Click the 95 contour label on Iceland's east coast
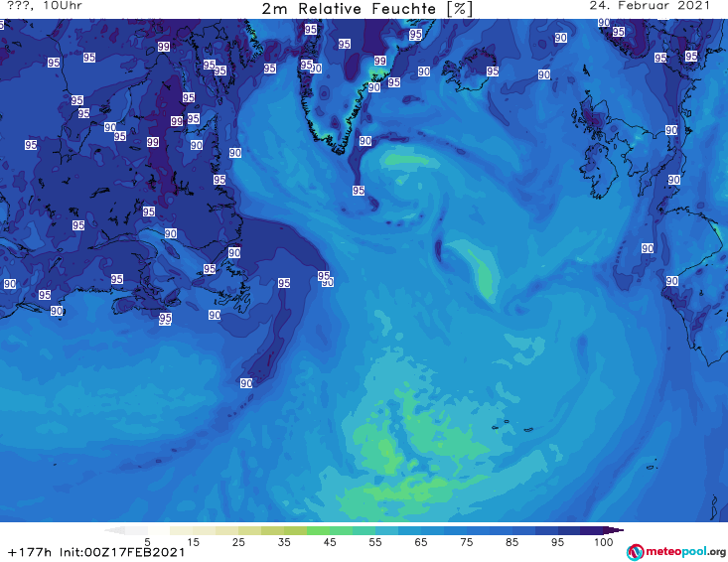 (x=493, y=71)
